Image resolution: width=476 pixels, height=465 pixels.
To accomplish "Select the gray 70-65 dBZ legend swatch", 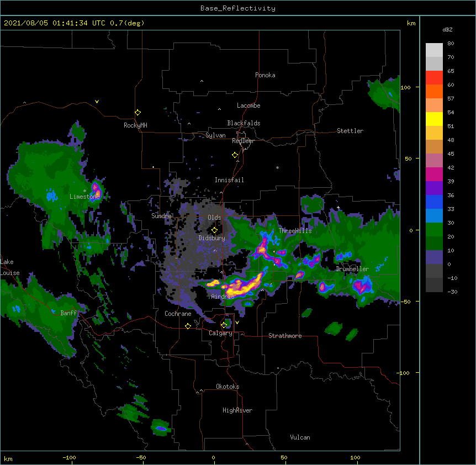I will [x=434, y=64].
